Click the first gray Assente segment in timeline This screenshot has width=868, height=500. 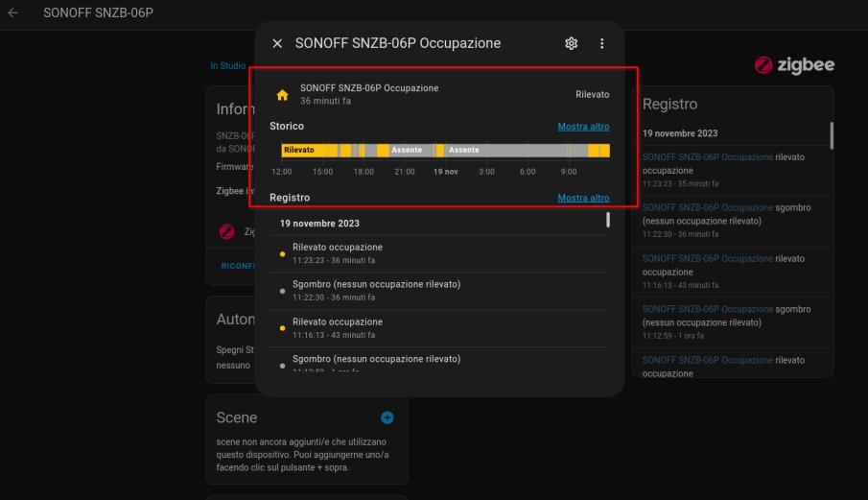410,150
